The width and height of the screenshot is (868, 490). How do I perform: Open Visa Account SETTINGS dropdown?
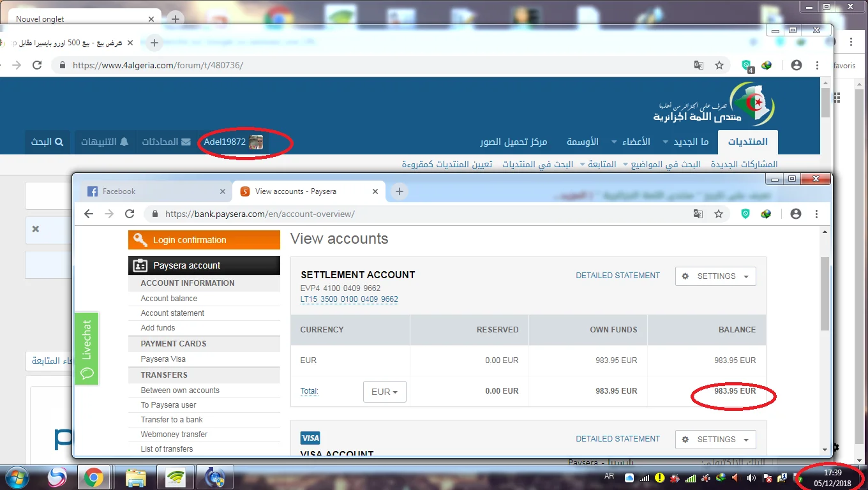tap(715, 440)
